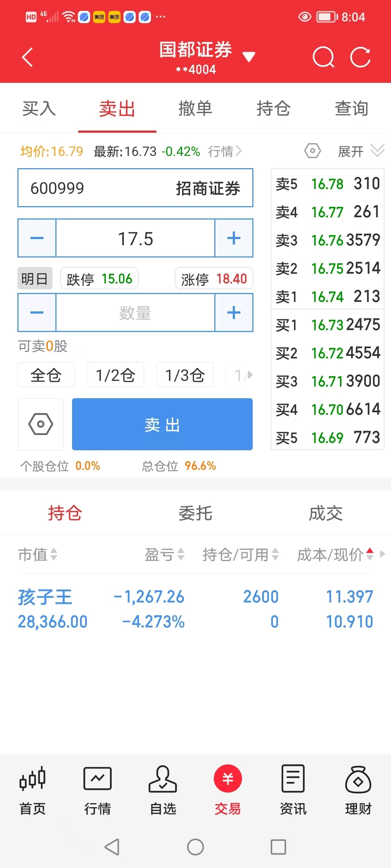Select the 卖出 tab
Image resolution: width=391 pixels, height=868 pixels.
tap(117, 109)
